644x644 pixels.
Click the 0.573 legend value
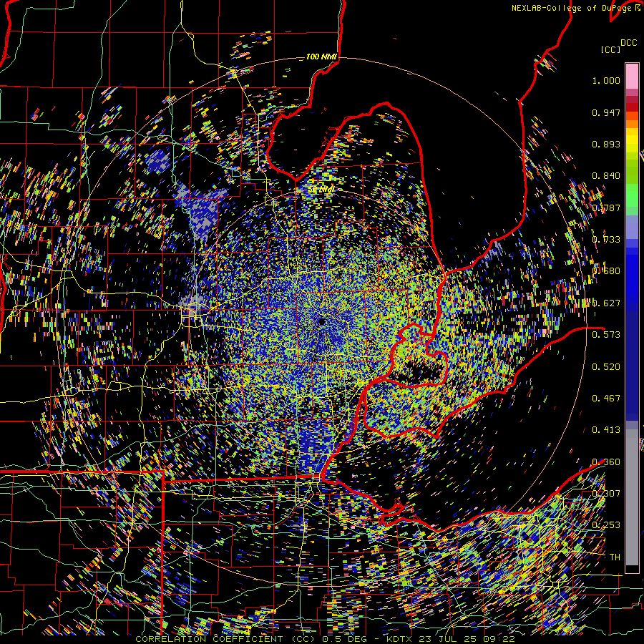pyautogui.click(x=606, y=335)
